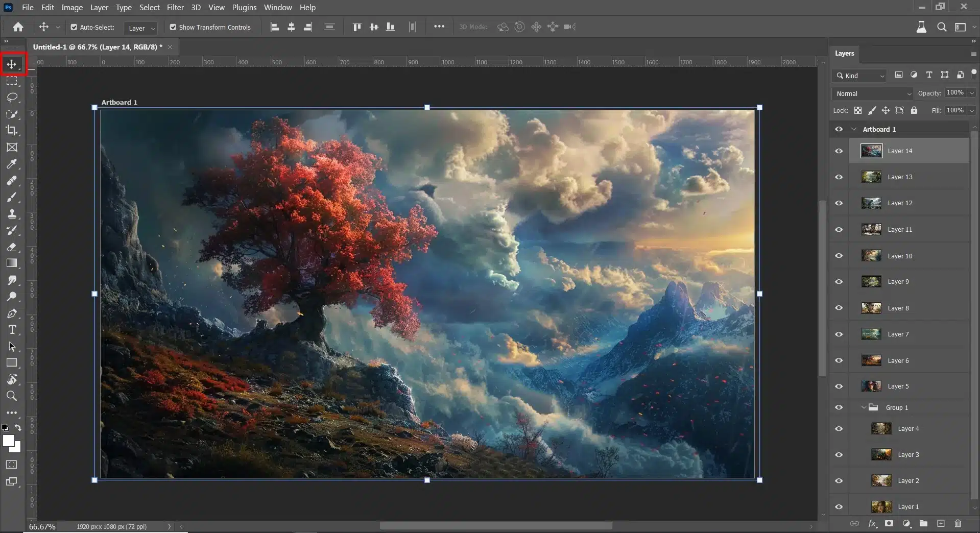Select the Path Selection tool
980x533 pixels.
(x=12, y=347)
